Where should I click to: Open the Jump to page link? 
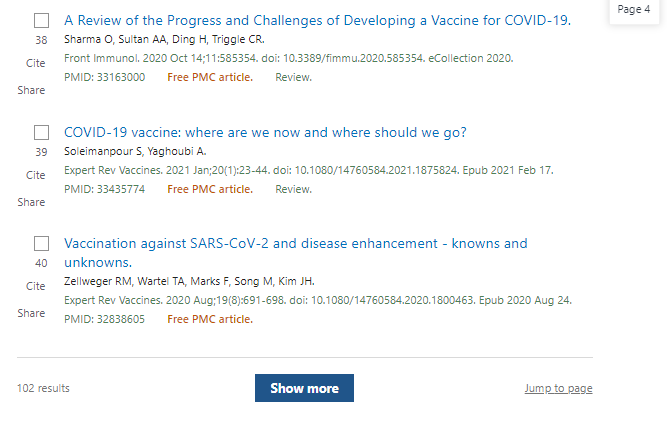click(558, 388)
